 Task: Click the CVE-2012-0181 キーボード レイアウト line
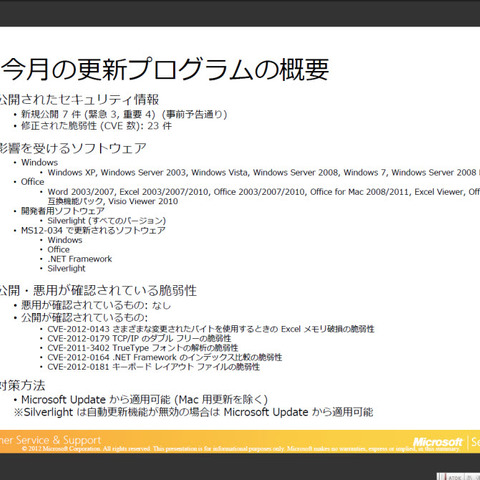coord(153,367)
